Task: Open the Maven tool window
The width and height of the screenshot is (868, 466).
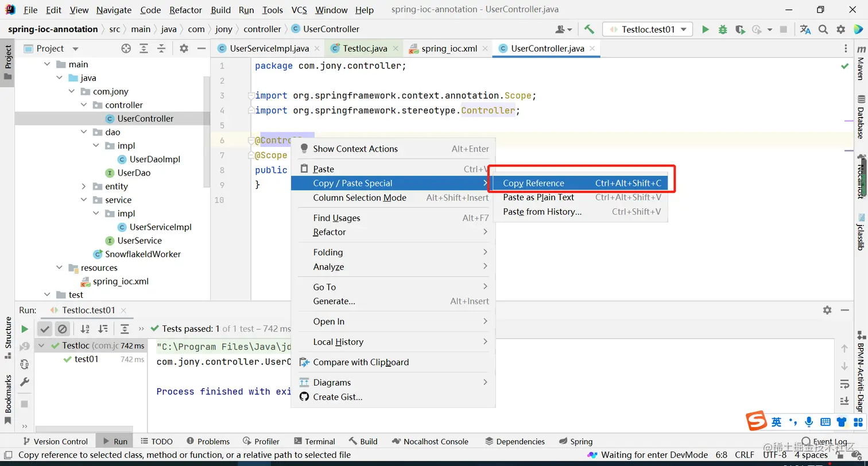Action: click(861, 63)
